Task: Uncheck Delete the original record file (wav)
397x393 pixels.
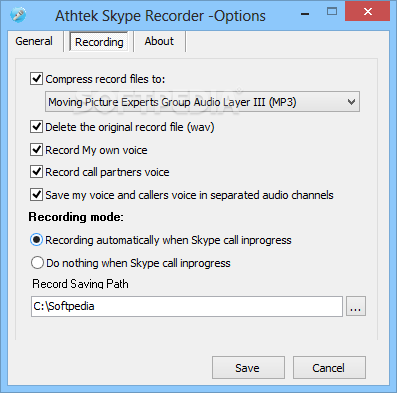Action: point(36,127)
